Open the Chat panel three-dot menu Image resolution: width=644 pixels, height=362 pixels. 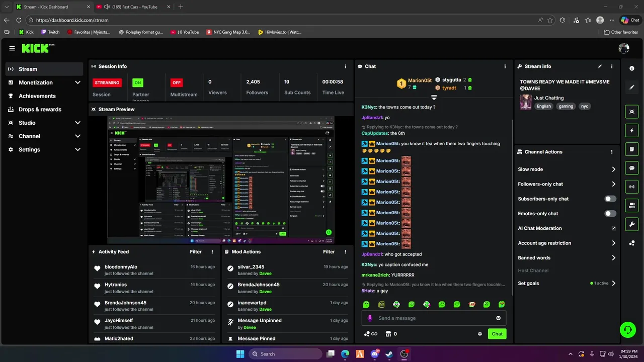click(505, 66)
